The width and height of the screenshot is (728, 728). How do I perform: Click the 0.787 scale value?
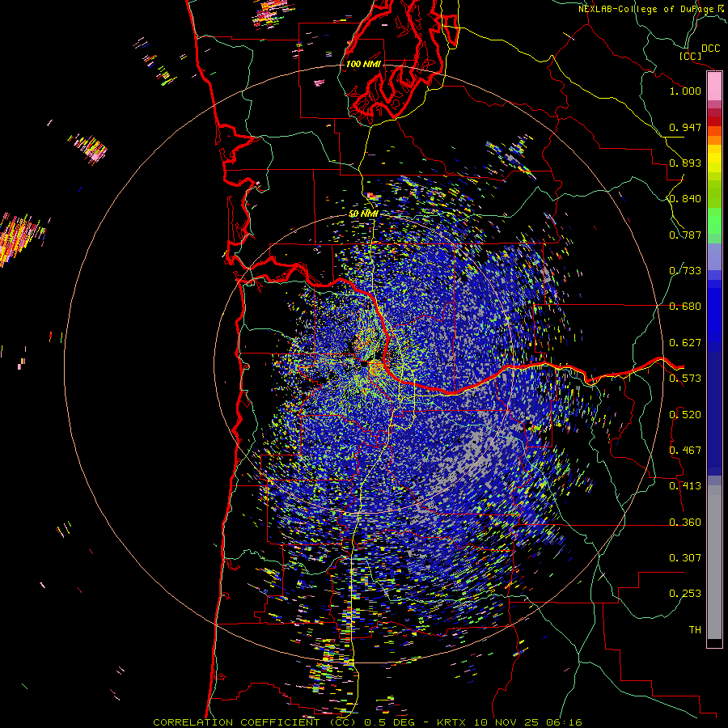[x=685, y=235]
